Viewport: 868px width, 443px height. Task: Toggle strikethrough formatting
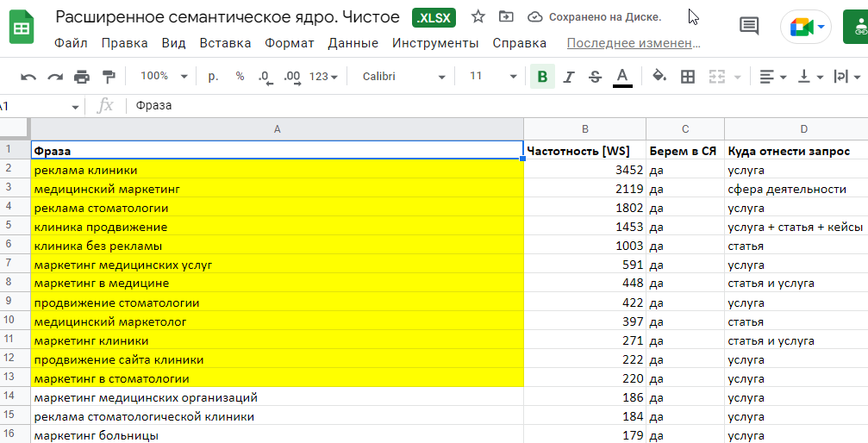[x=595, y=77]
